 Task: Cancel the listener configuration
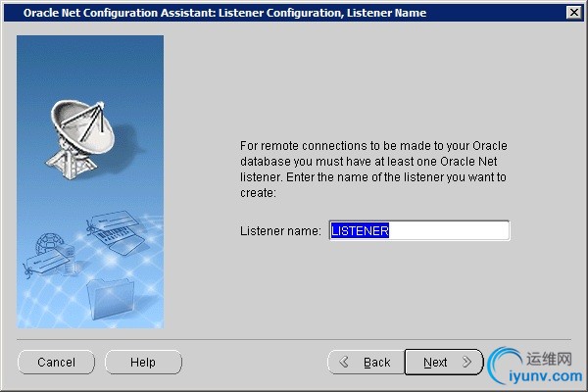[x=56, y=362]
